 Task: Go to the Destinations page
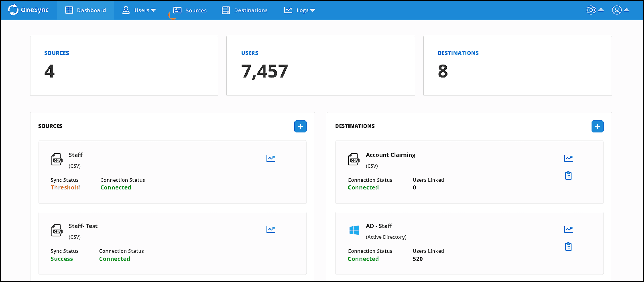[245, 10]
